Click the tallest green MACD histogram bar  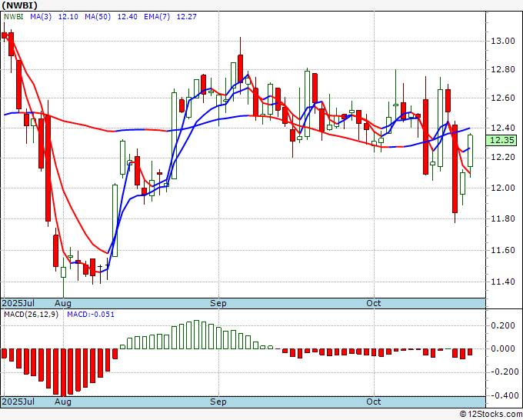196,335
